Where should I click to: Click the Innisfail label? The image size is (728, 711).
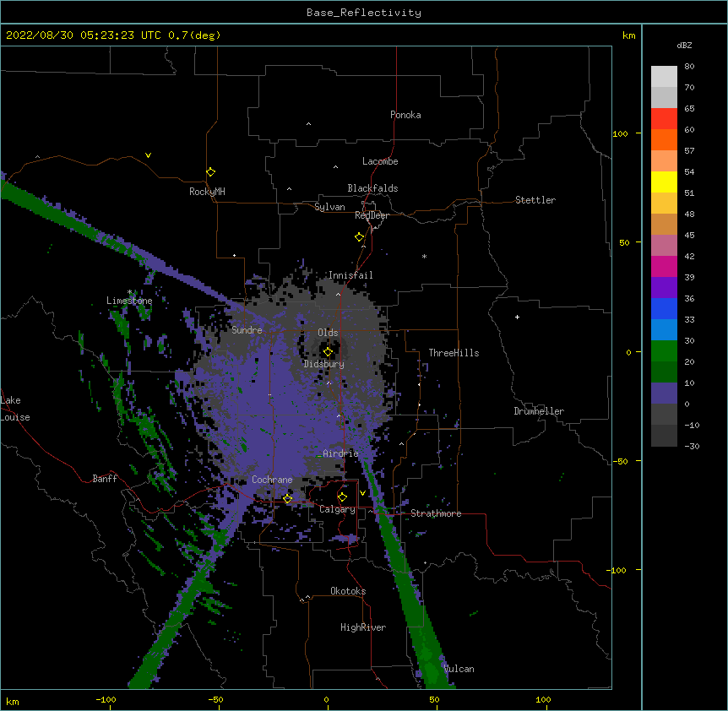click(x=350, y=275)
